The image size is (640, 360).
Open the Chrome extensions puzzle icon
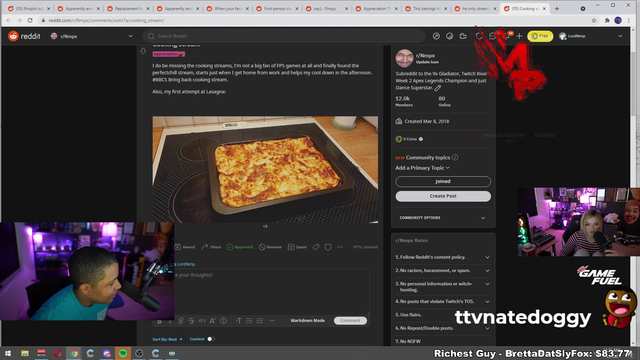pos(607,20)
